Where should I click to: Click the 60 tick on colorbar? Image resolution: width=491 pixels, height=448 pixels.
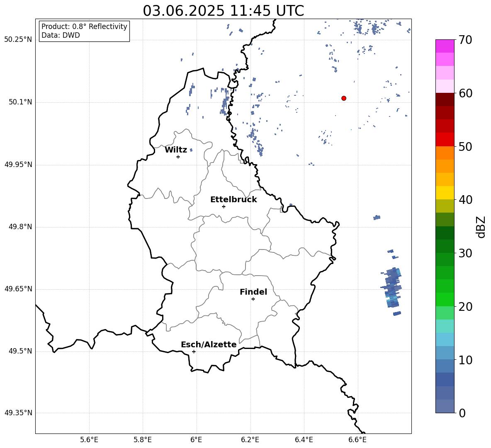(x=465, y=93)
